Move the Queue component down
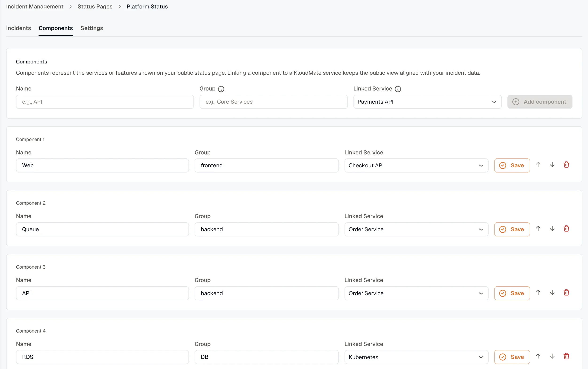588x369 pixels. (552, 229)
